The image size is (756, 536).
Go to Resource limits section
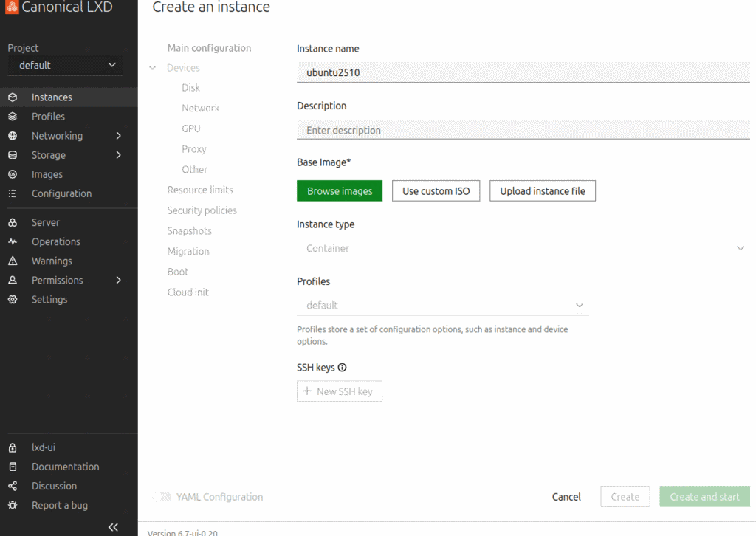200,190
